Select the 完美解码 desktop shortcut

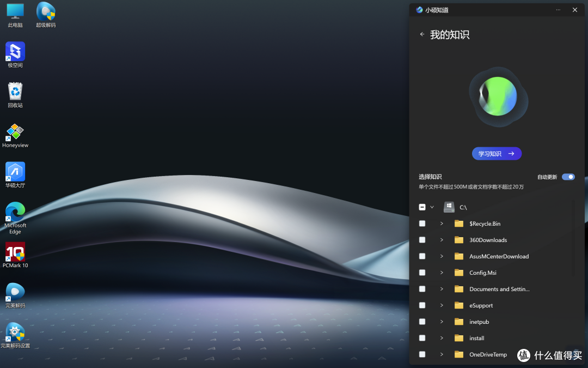click(x=15, y=295)
